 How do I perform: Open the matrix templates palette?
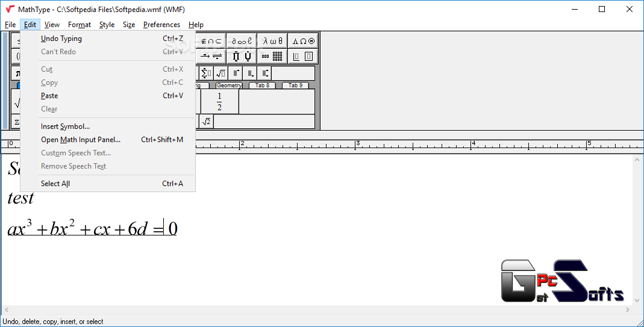pos(272,56)
